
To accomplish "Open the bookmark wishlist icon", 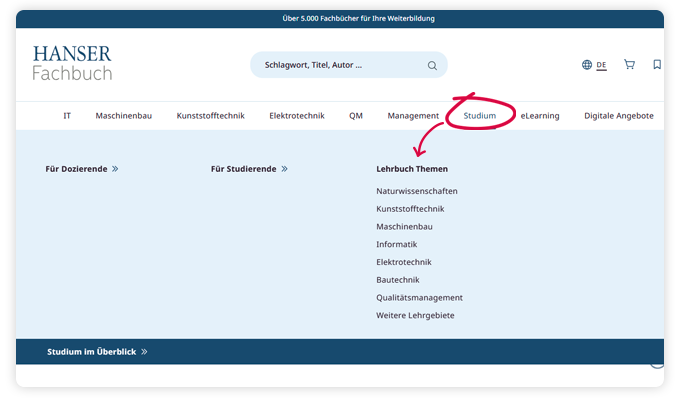I will (657, 65).
